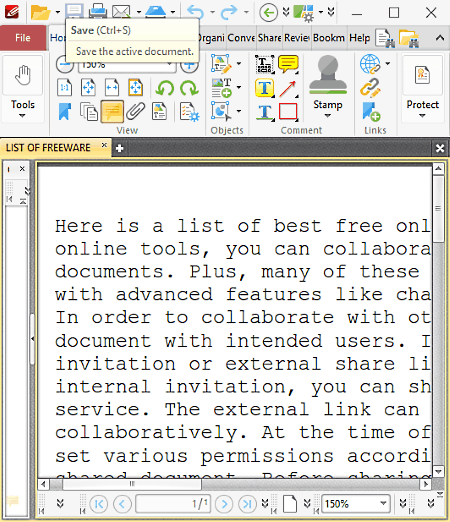Select the Sticky Note tool
Image resolution: width=450 pixels, height=522 pixels.
pyautogui.click(x=288, y=64)
